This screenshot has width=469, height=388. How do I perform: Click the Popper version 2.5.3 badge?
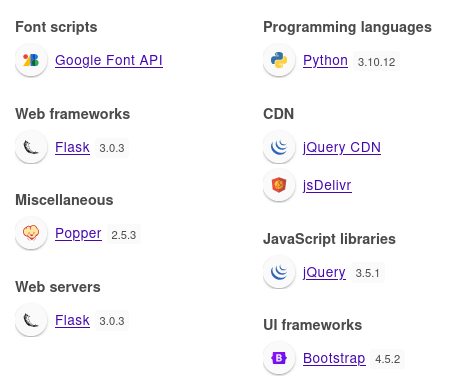pos(124,235)
